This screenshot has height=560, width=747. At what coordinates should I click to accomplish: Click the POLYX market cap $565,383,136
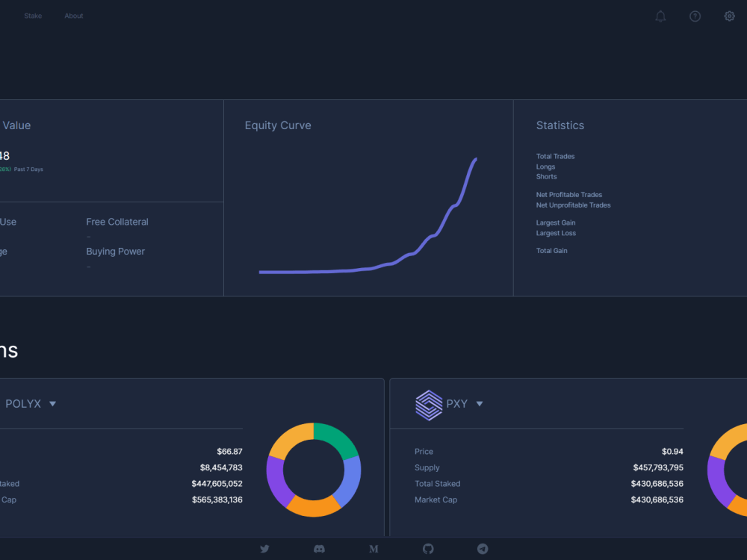(217, 500)
